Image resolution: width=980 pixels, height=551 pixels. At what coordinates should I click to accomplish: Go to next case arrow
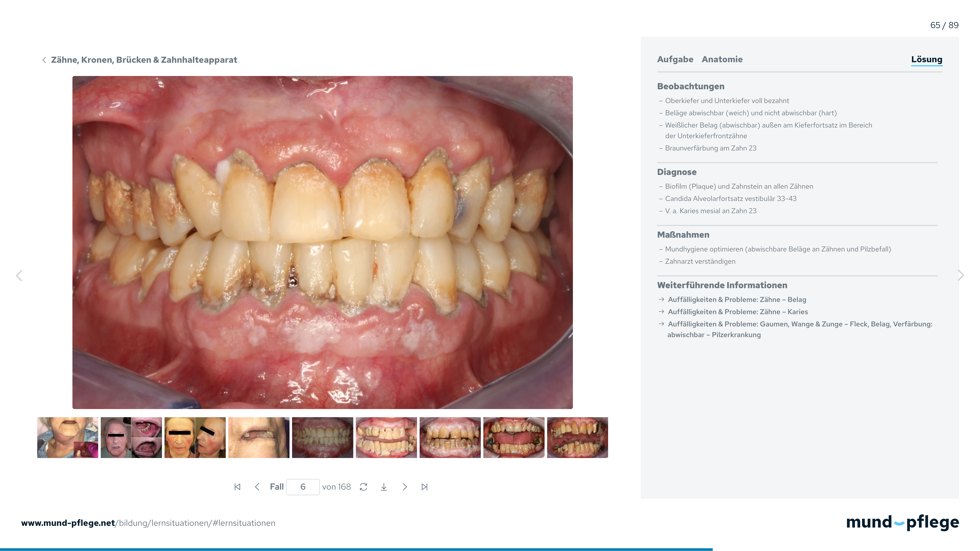[405, 487]
